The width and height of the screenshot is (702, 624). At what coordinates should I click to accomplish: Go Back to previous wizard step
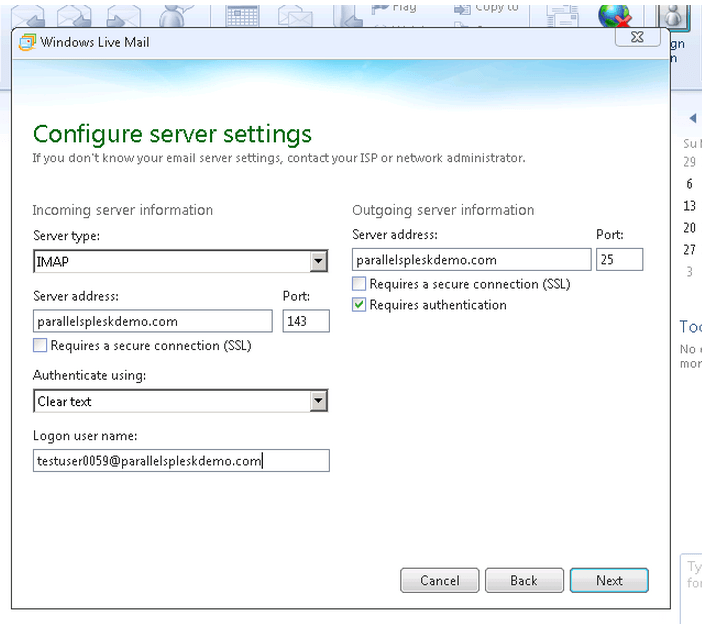tap(524, 581)
